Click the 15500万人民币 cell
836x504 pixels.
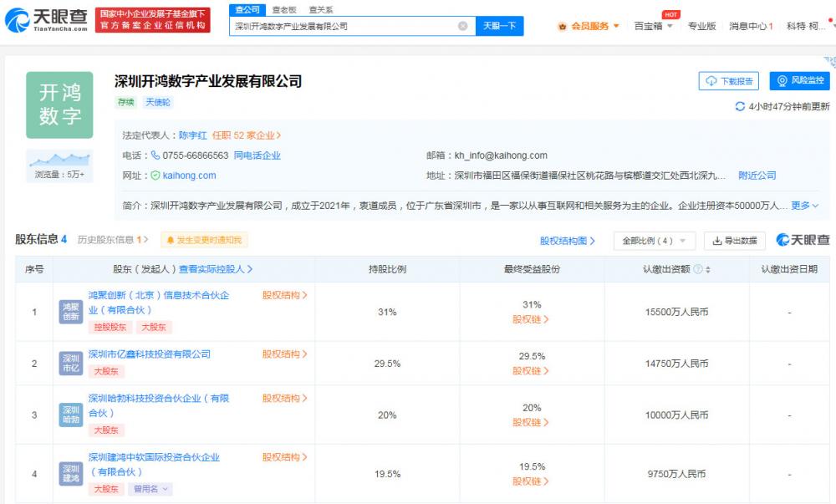(x=676, y=312)
